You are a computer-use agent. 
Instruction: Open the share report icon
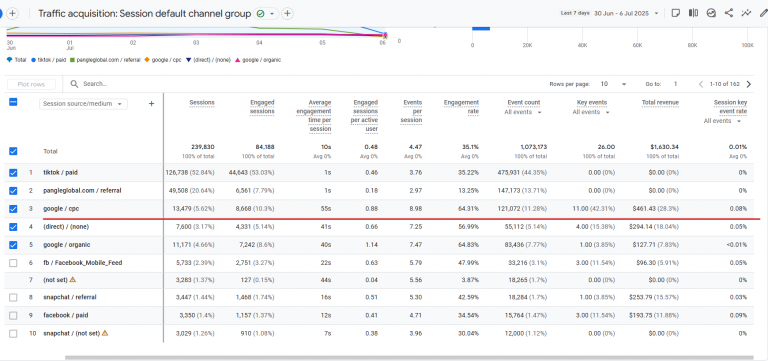pyautogui.click(x=729, y=13)
